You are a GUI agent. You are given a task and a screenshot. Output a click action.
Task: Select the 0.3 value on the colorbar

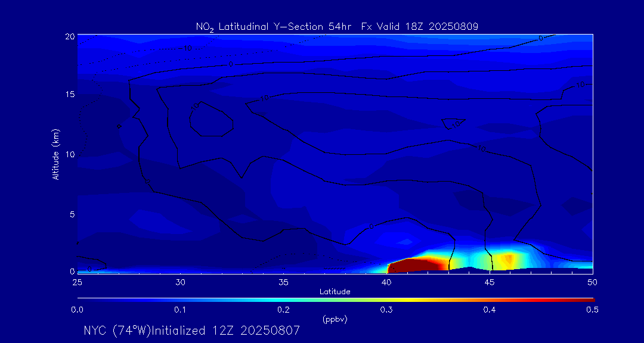tap(386, 310)
